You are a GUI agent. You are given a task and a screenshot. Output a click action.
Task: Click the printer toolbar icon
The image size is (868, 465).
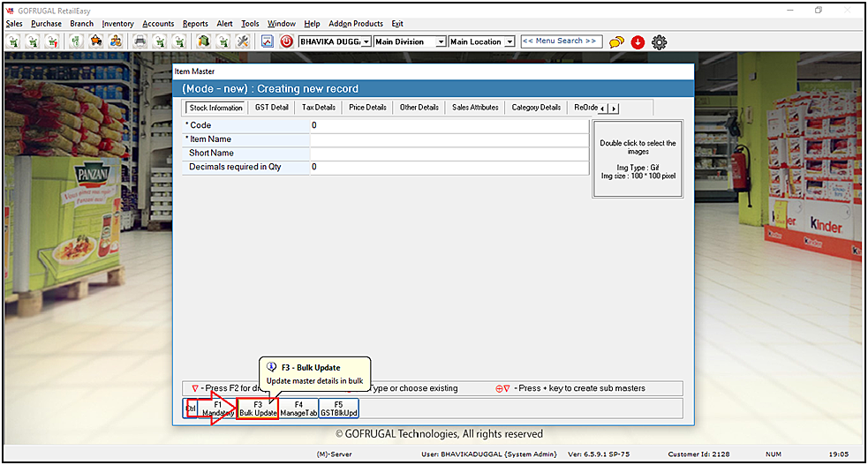click(x=140, y=41)
